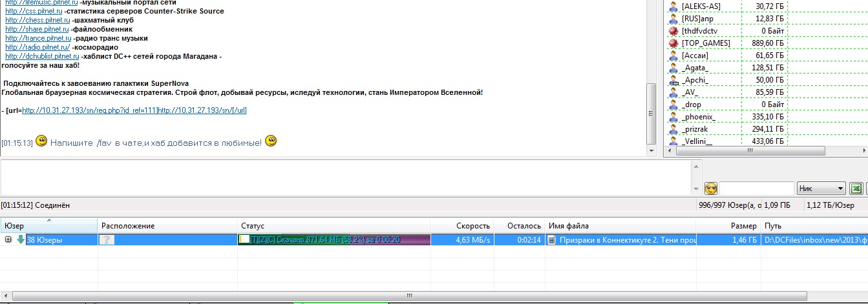Click the chat message input field
This screenshot has height=304, width=868.
[349, 176]
